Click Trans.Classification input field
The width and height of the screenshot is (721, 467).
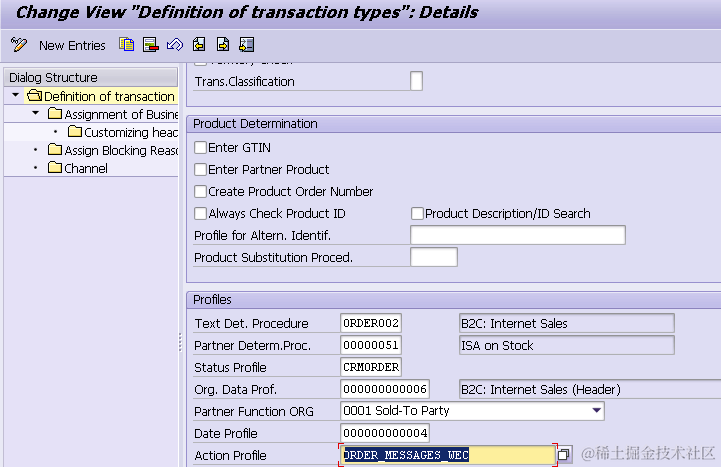coord(416,81)
